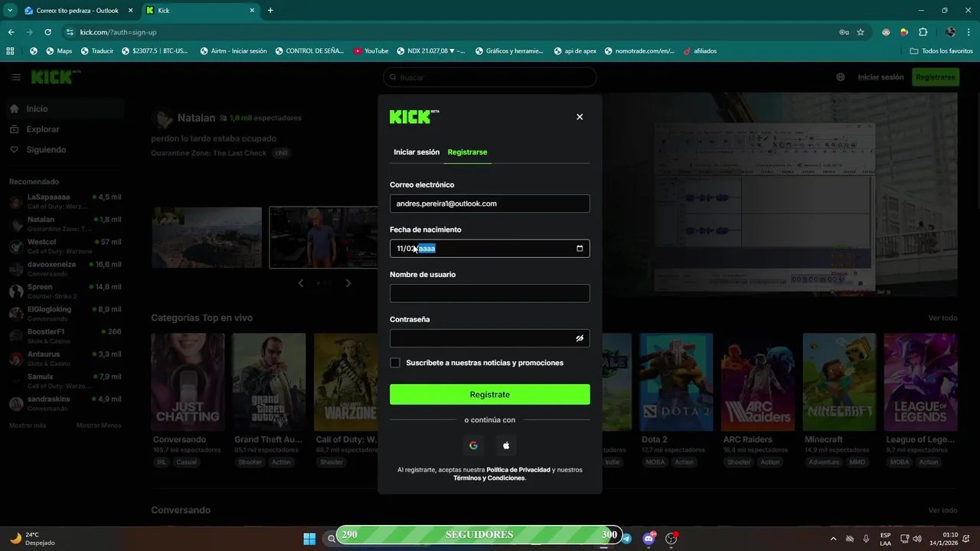Click Mostrar Menos in the sidebar

coord(99,425)
